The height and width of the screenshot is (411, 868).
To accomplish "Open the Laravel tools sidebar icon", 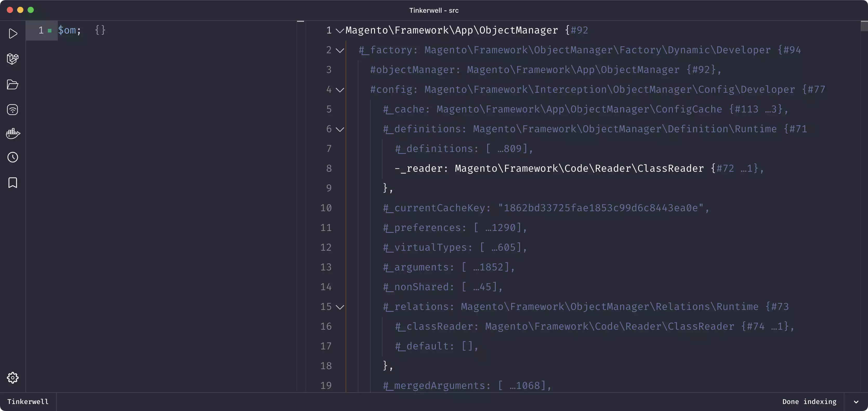I will tap(13, 59).
